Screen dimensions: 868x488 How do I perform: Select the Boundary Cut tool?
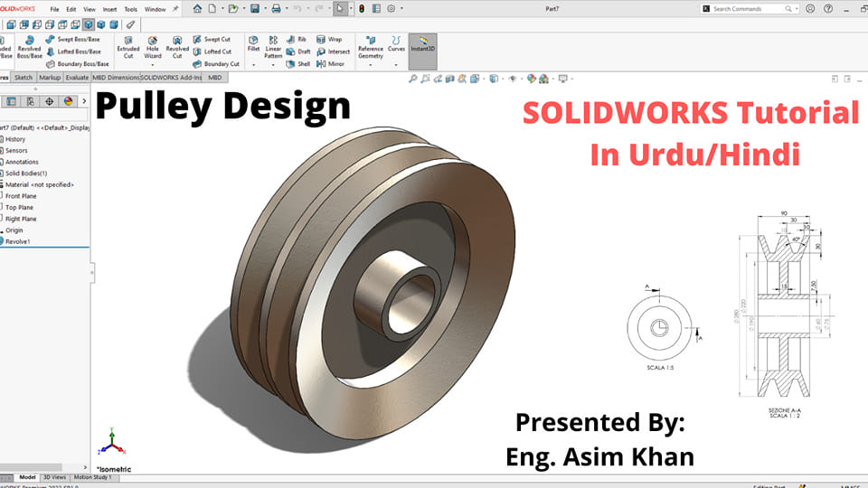pyautogui.click(x=216, y=64)
